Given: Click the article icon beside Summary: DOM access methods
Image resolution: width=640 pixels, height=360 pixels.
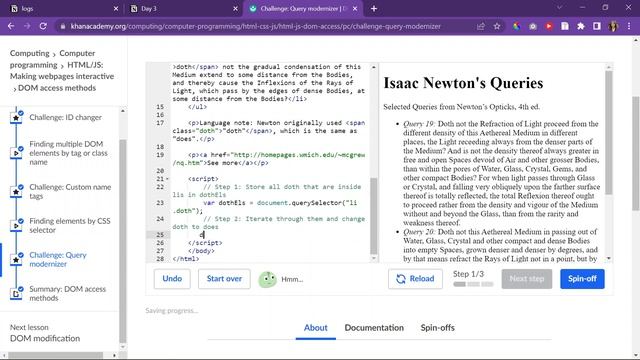Looking at the screenshot, I should [x=16, y=293].
